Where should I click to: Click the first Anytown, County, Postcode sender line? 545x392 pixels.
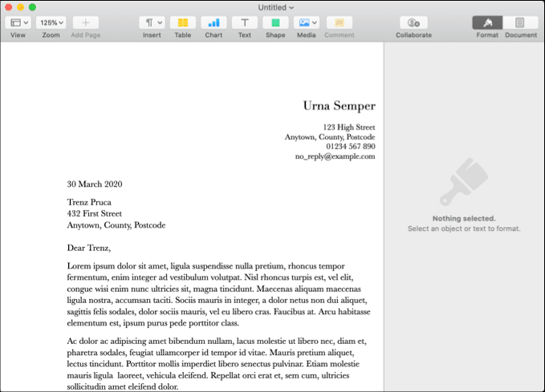tap(330, 137)
